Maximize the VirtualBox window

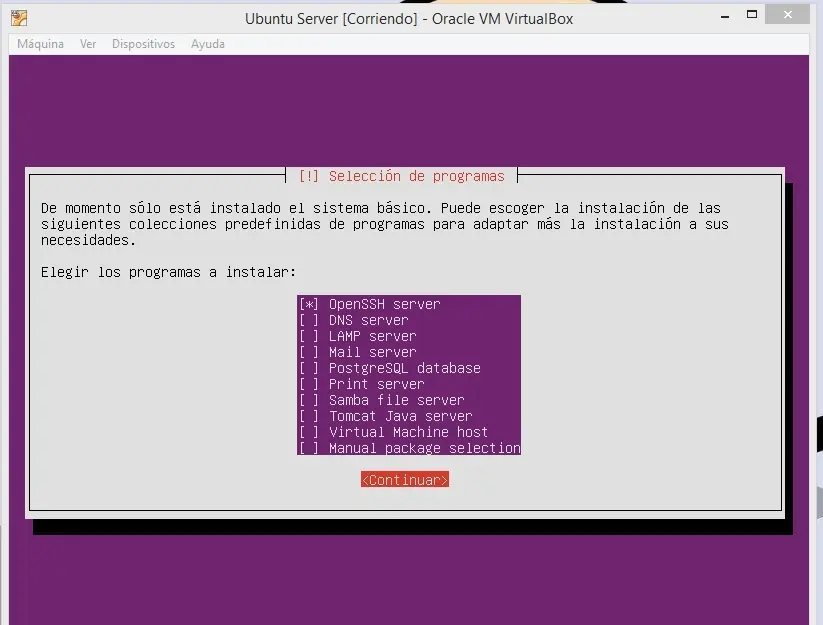[752, 15]
